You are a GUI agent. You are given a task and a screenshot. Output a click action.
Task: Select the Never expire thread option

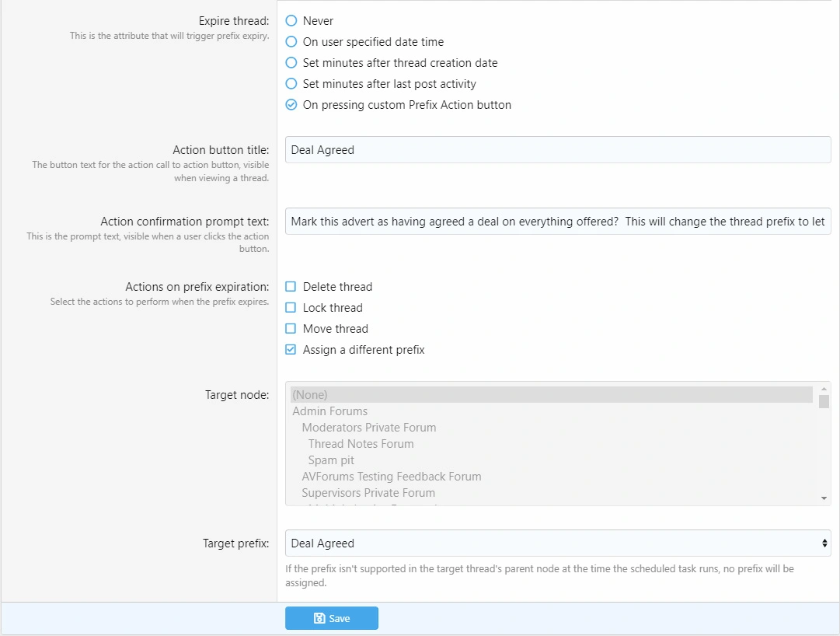pyautogui.click(x=291, y=21)
